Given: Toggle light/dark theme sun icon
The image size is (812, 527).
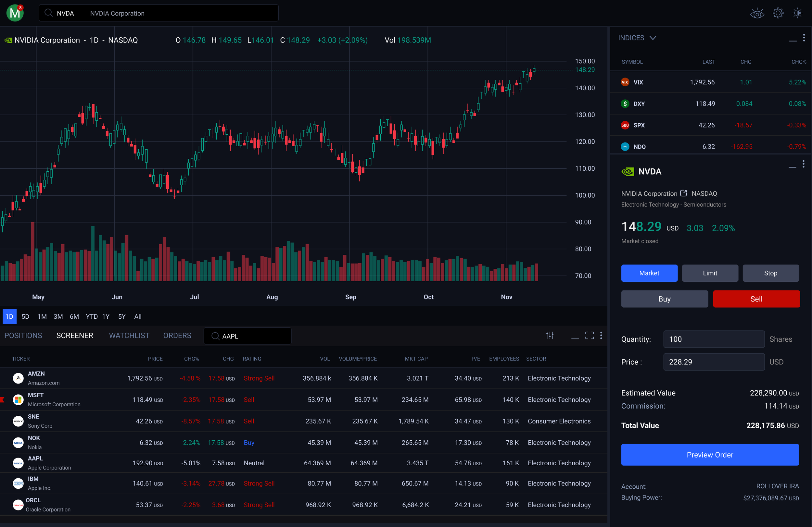Looking at the screenshot, I should [797, 13].
